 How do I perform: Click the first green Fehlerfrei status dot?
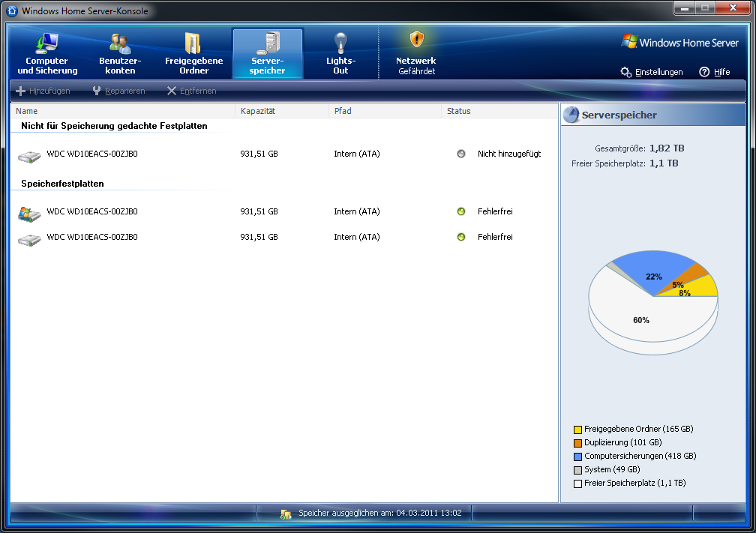click(461, 211)
